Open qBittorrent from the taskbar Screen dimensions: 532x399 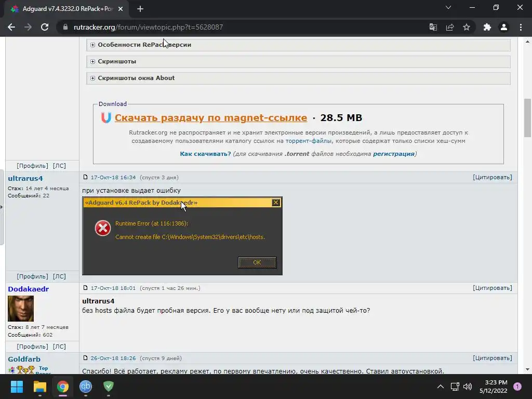point(86,387)
